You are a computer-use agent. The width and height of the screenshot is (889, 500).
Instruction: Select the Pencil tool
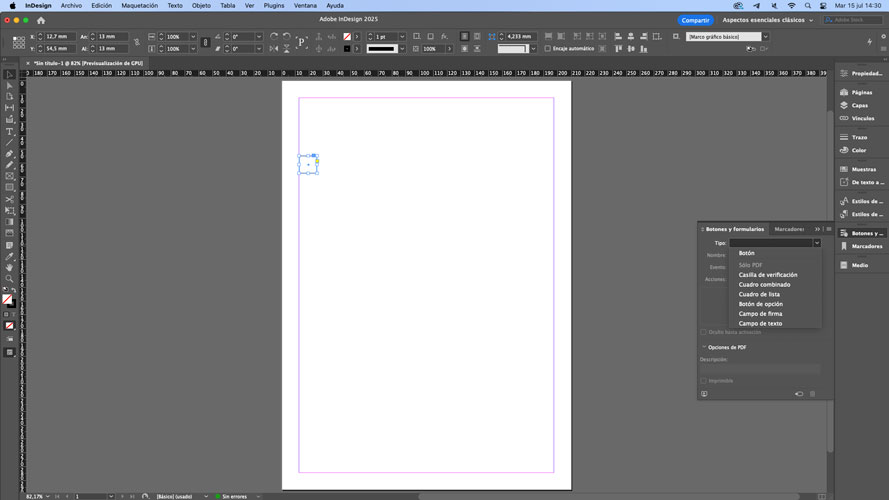coord(10,165)
